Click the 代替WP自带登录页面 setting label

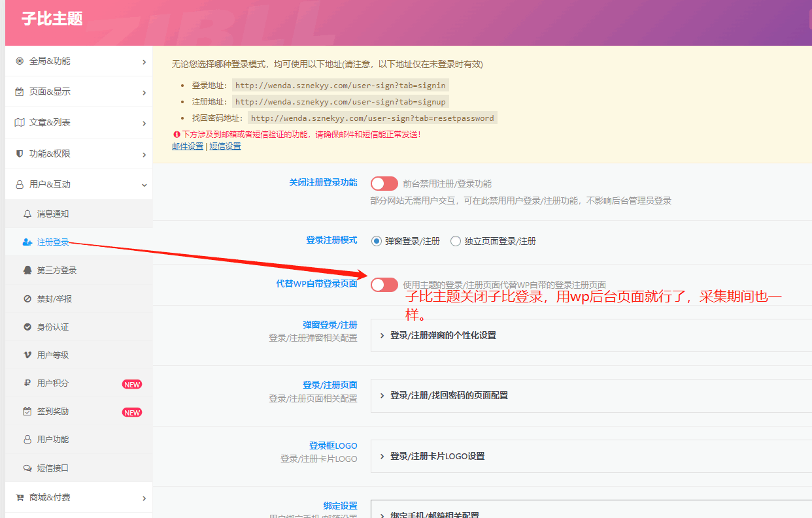(x=317, y=284)
